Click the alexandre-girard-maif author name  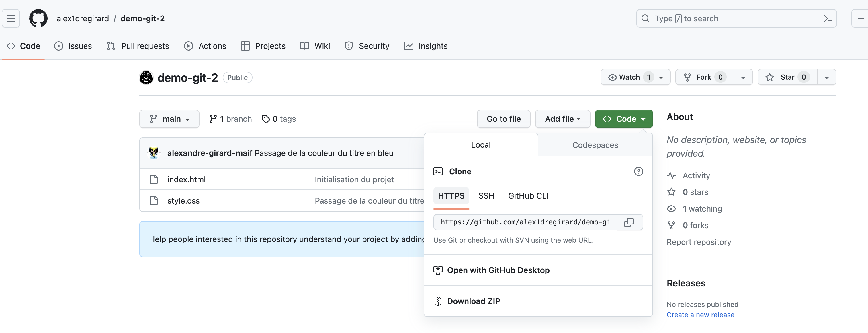click(210, 153)
